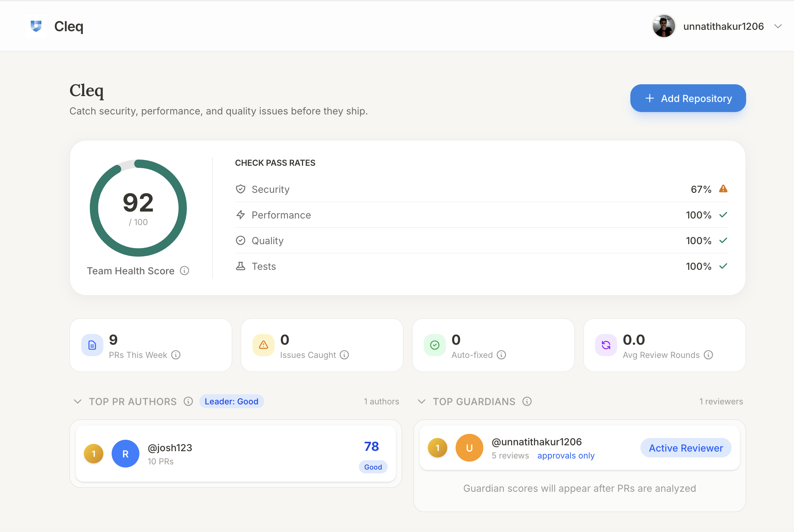The height and width of the screenshot is (532, 794).
Task: Click the Tests beaker icon
Action: point(241,266)
